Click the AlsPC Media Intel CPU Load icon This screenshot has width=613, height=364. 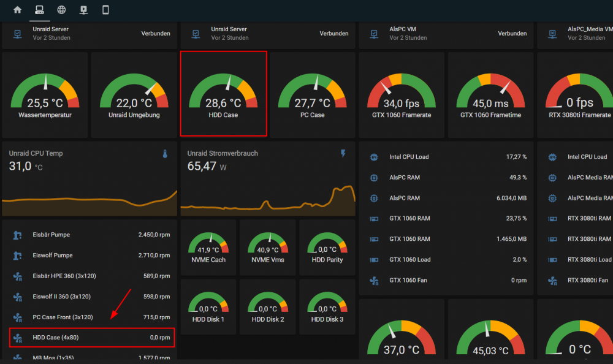(552, 157)
